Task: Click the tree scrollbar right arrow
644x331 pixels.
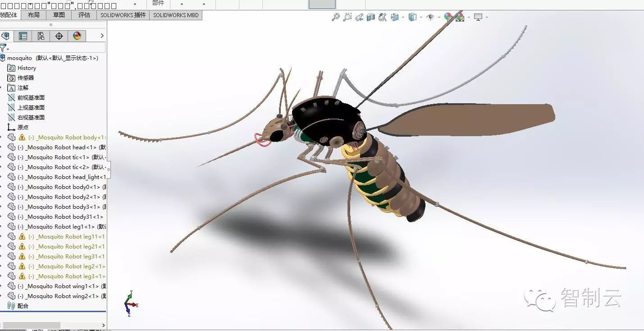Action: pos(103,325)
